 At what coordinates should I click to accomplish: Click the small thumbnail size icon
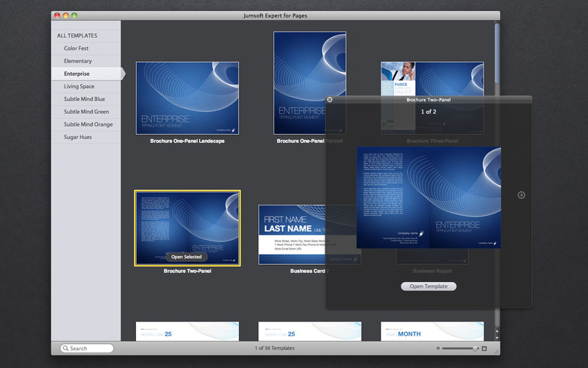(x=438, y=348)
